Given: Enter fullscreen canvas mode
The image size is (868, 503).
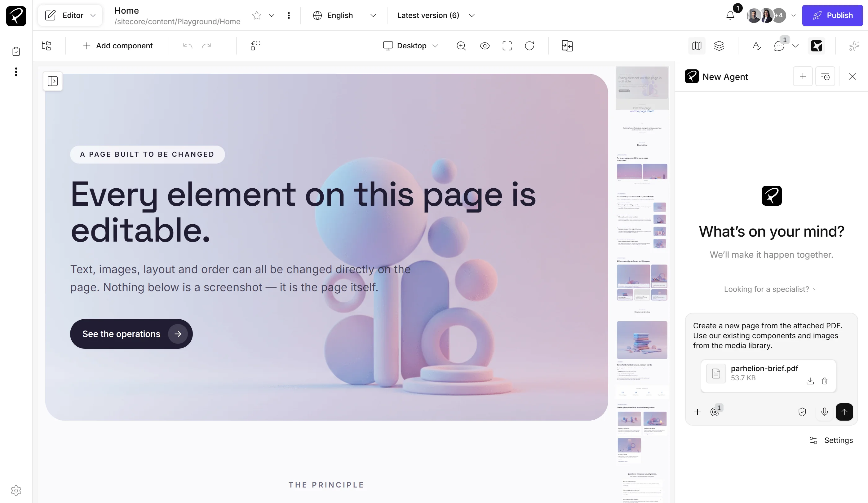Looking at the screenshot, I should pos(507,46).
